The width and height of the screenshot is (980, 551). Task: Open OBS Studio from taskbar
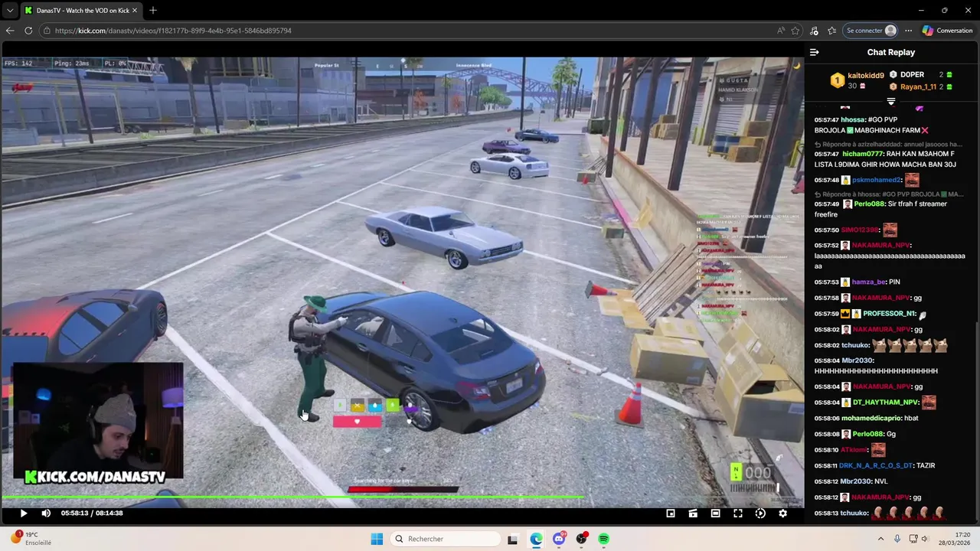582,539
